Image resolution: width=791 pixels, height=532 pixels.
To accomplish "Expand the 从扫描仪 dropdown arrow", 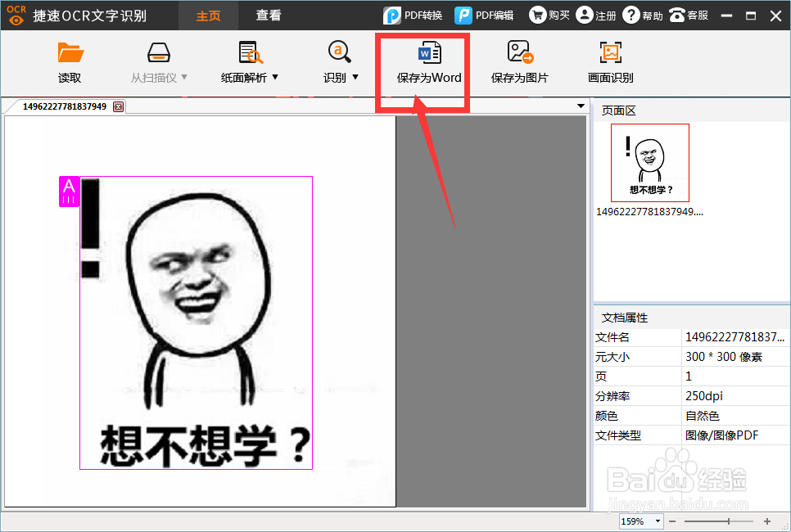I will pyautogui.click(x=184, y=77).
